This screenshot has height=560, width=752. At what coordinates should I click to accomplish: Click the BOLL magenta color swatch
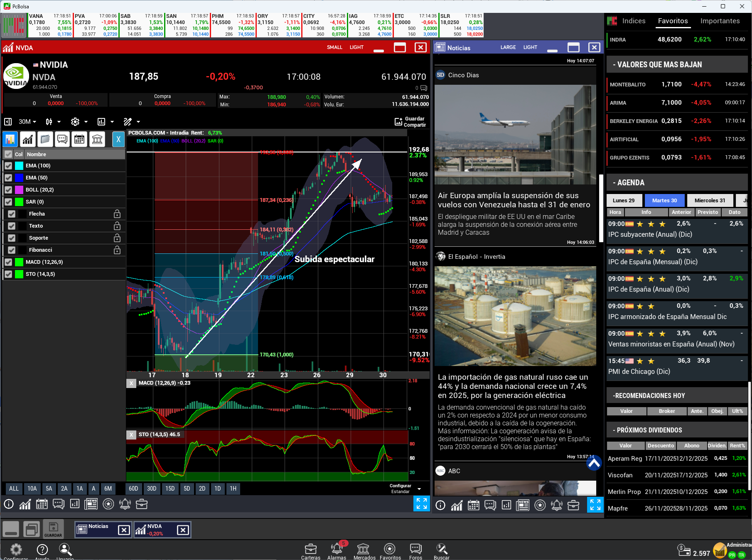pyautogui.click(x=19, y=190)
